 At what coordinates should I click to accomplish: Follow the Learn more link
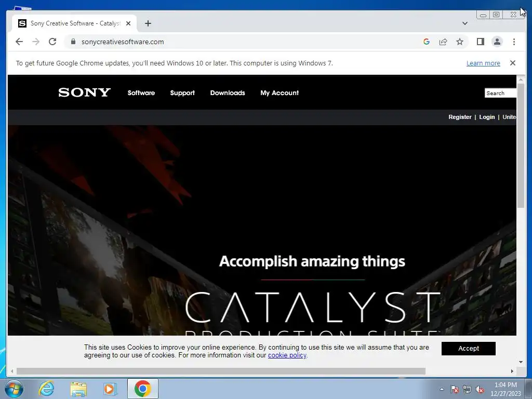(x=483, y=63)
